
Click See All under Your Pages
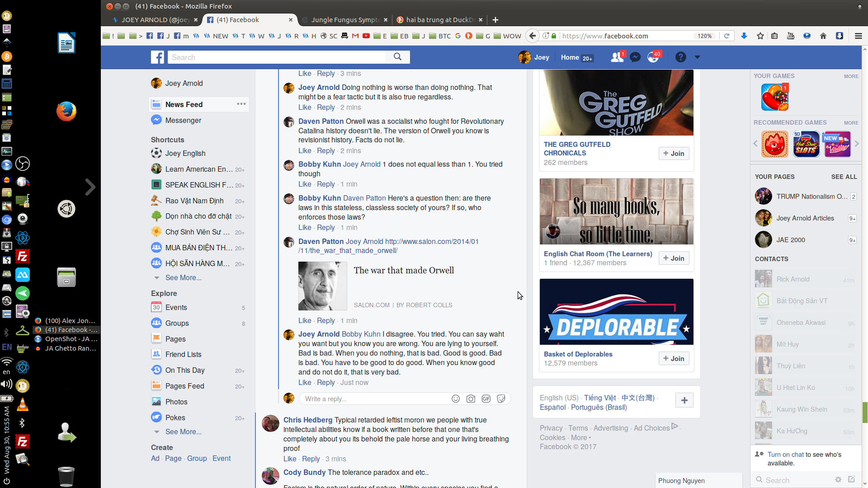pyautogui.click(x=844, y=177)
